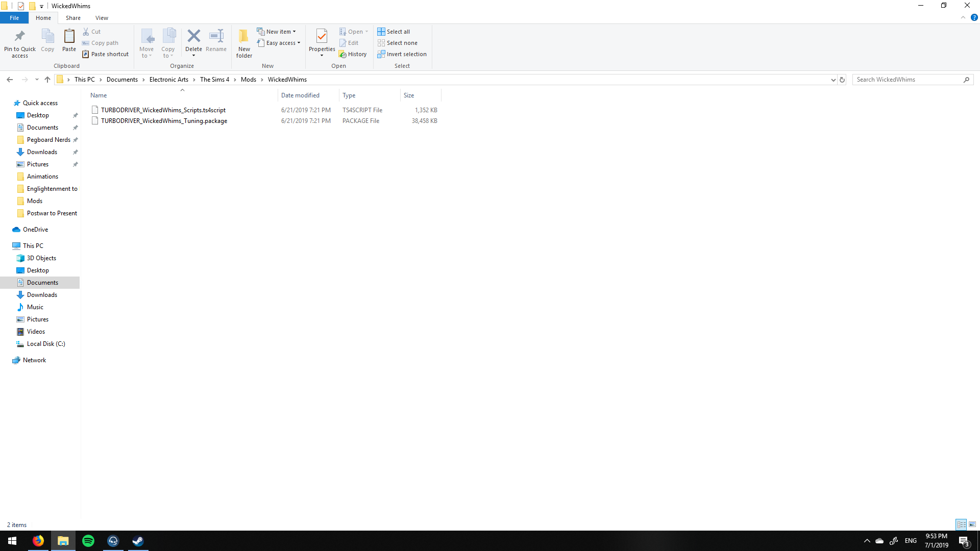Open Videos folder in sidebar
Screen dimensions: 980x551
point(36,332)
